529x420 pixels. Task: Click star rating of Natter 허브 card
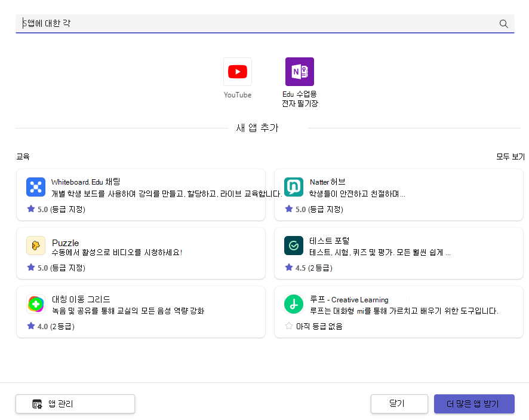click(289, 209)
